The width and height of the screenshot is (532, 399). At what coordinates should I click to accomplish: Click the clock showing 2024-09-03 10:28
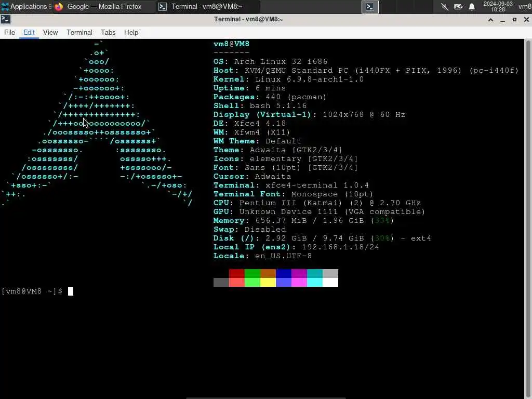498,6
